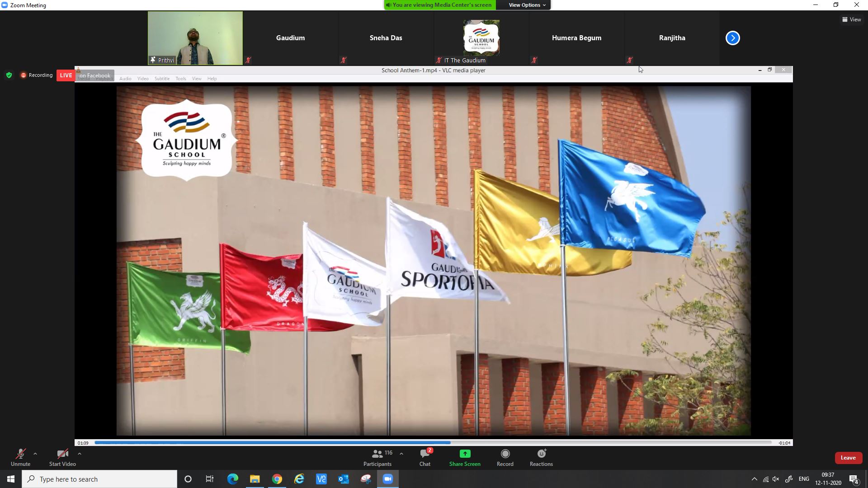Open the VLC Video menu
Image resolution: width=868 pixels, height=488 pixels.
[x=143, y=79]
